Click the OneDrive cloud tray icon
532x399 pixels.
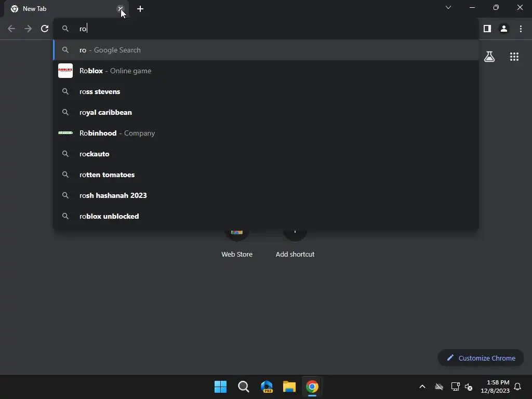point(439,387)
